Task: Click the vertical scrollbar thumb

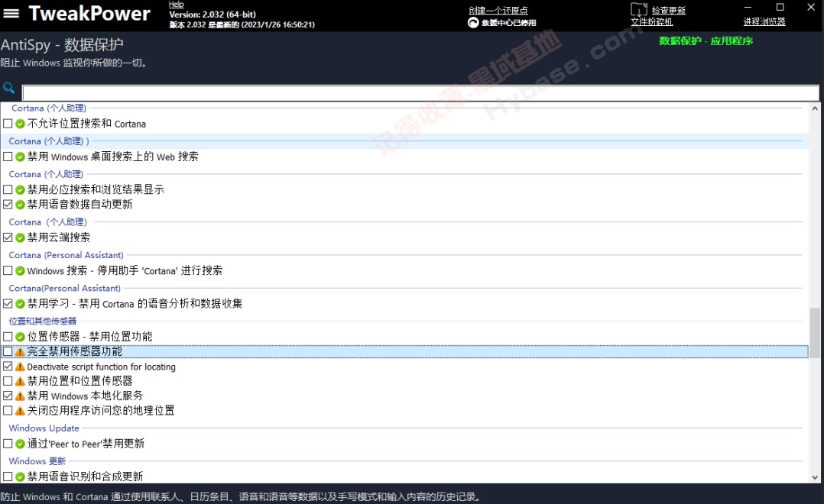Action: 815,333
